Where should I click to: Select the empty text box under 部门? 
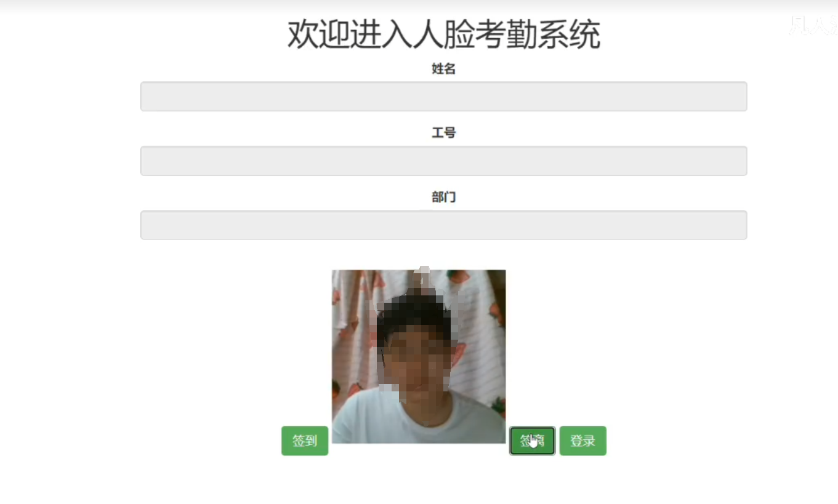tap(443, 225)
